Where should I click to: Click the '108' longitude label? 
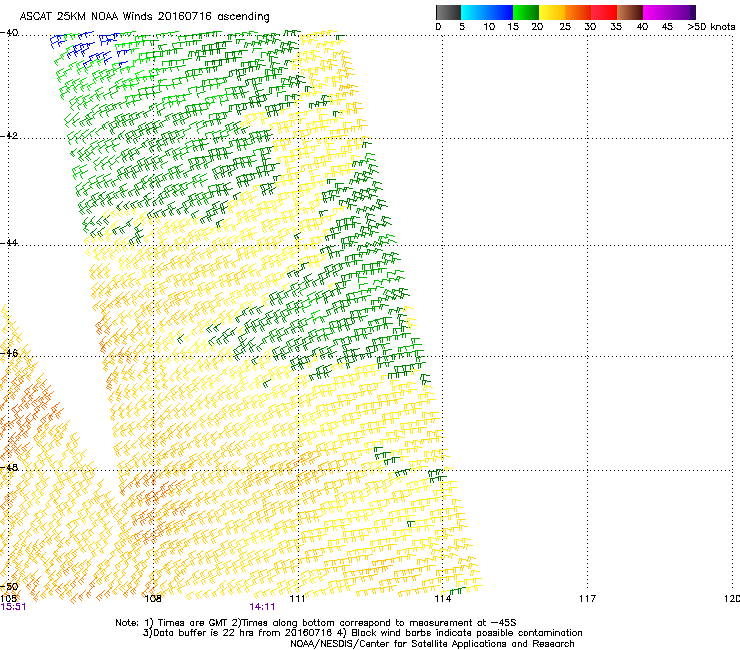pyautogui.click(x=153, y=599)
